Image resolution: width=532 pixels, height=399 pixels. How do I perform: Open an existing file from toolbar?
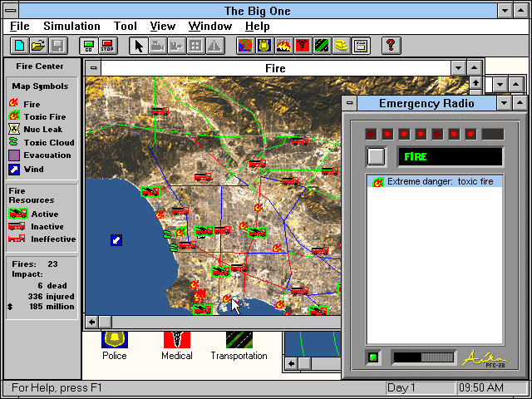[x=39, y=46]
